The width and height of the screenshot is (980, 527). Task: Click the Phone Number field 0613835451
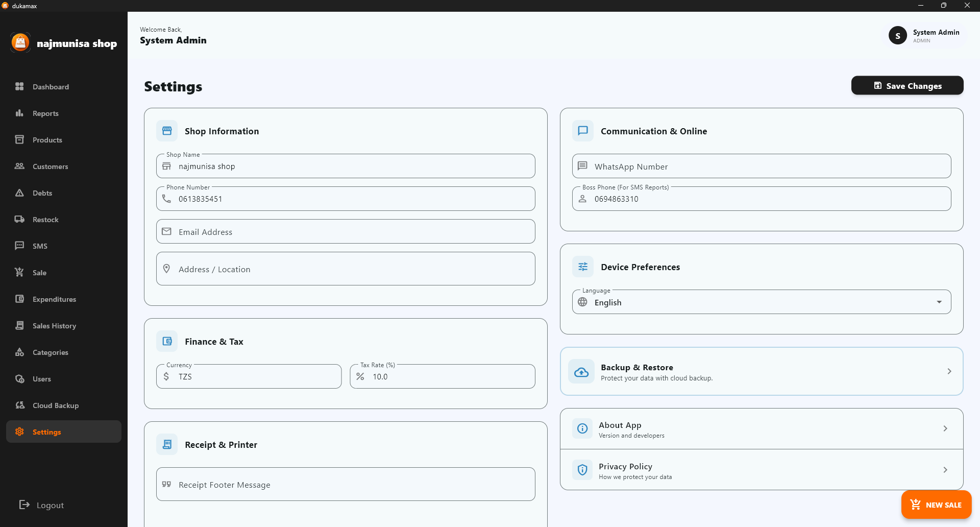point(346,199)
